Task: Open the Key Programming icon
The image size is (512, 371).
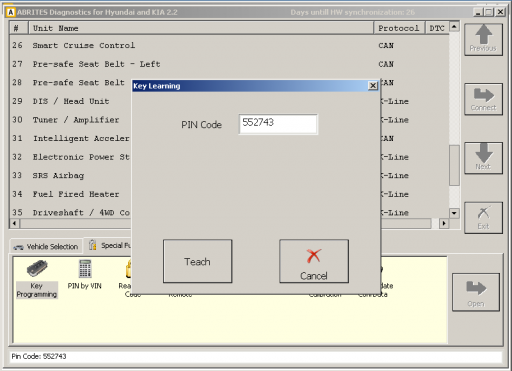Action: point(37,279)
